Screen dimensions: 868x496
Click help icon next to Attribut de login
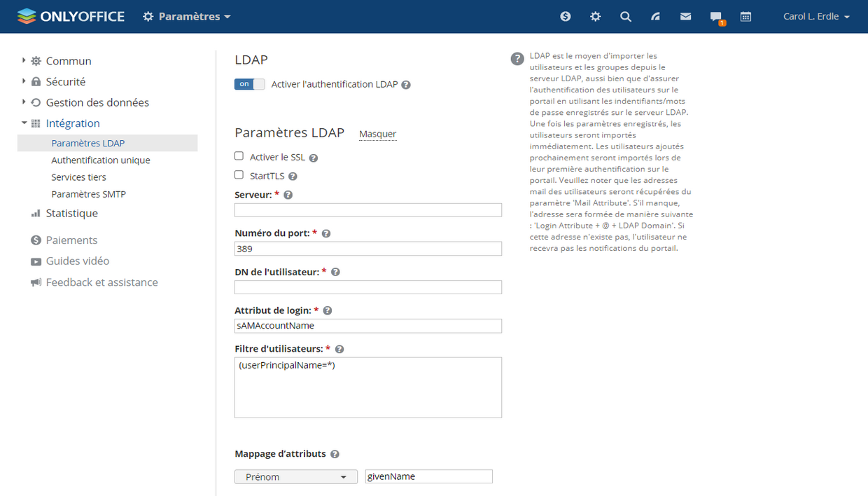coord(327,311)
